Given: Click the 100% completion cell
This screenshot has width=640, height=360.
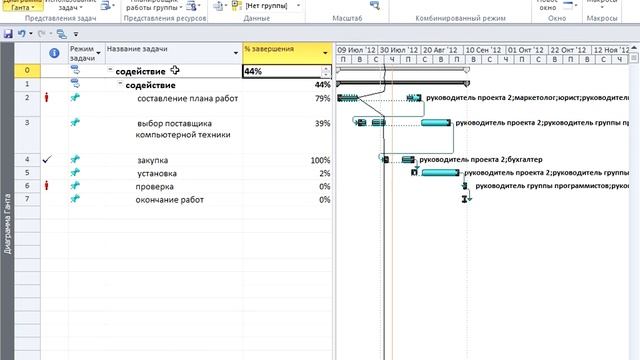Looking at the screenshot, I should tap(287, 160).
